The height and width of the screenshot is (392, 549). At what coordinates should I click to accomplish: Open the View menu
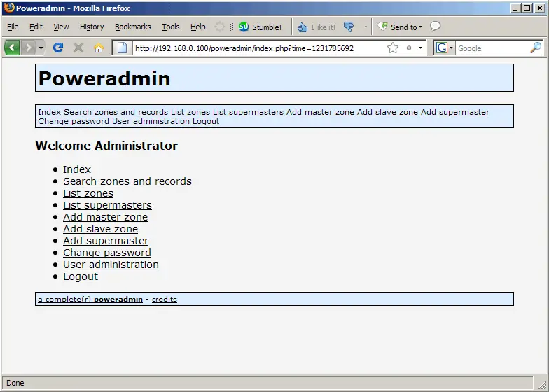click(61, 27)
